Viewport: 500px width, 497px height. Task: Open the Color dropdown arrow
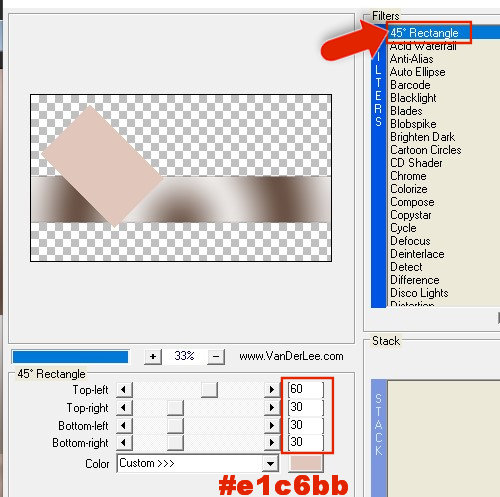click(270, 463)
